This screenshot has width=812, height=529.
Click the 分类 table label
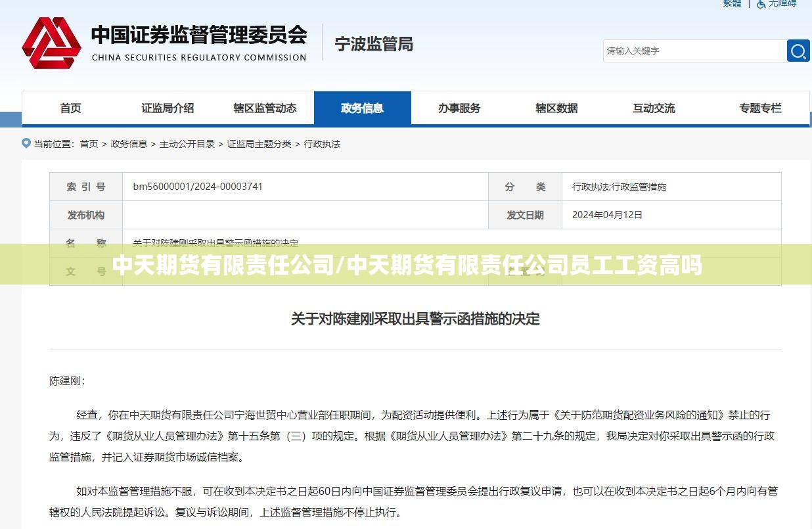[x=525, y=187]
